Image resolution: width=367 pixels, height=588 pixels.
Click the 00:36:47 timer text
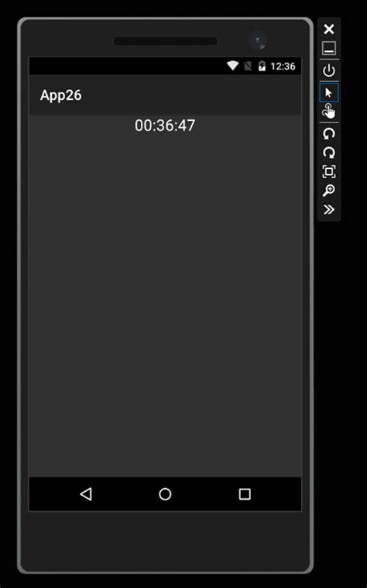pos(165,126)
